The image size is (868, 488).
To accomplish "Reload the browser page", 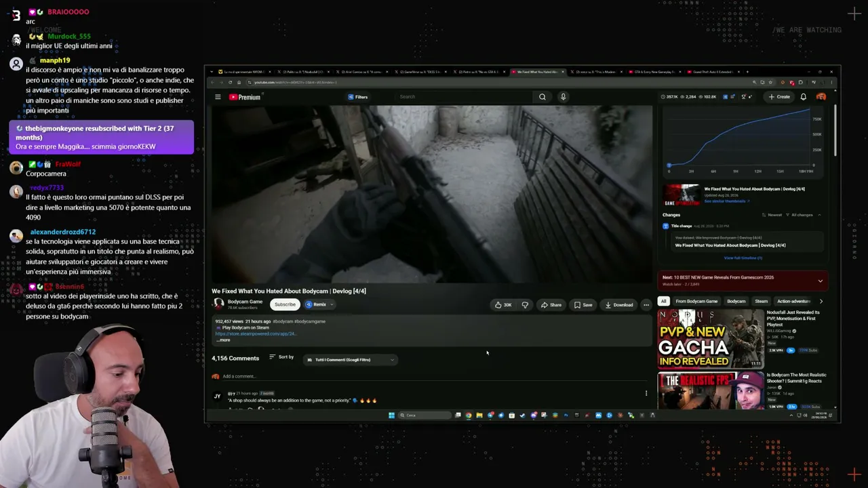I will pyautogui.click(x=231, y=83).
